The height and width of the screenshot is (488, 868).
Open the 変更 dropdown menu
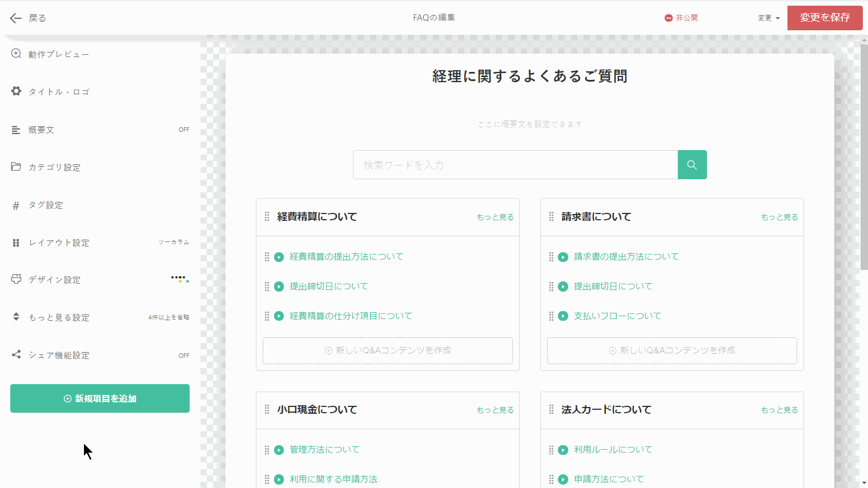coord(769,18)
